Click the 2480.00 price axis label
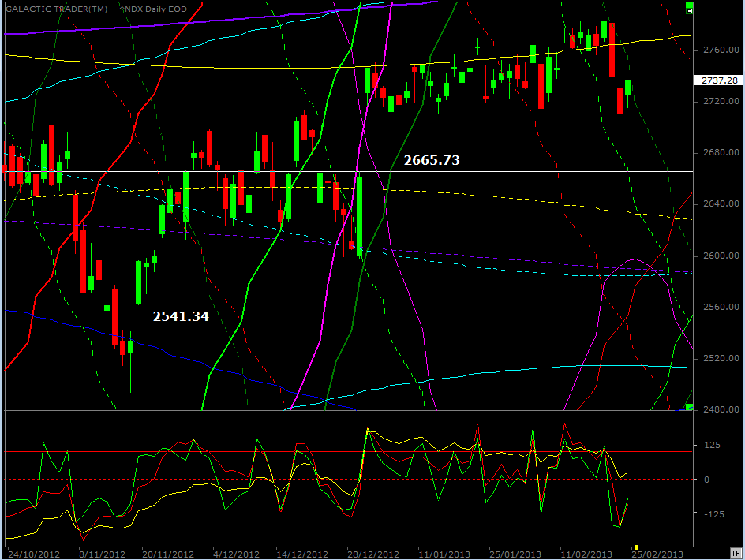The height and width of the screenshot is (560, 745). point(721,409)
